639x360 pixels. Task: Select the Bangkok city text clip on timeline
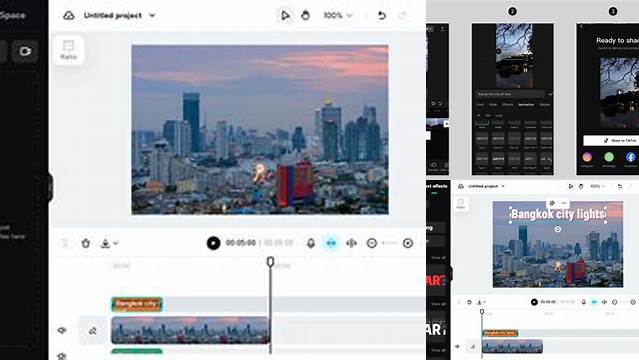coord(137,304)
